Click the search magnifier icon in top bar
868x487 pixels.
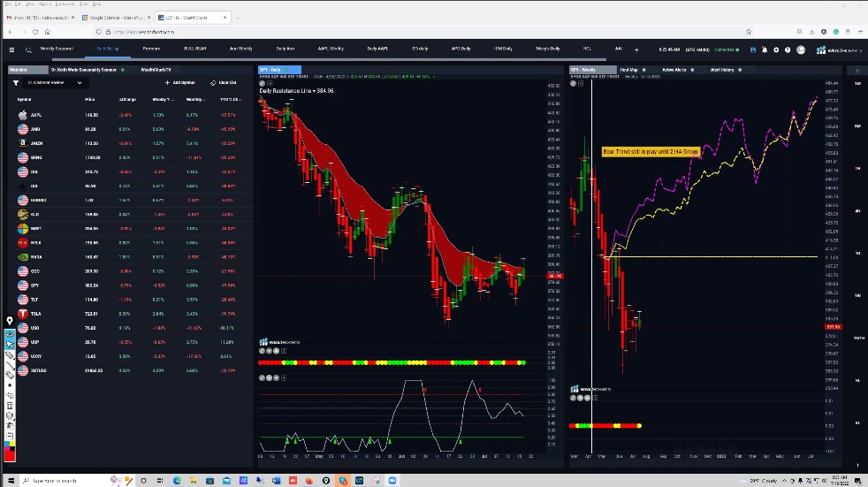click(28, 49)
